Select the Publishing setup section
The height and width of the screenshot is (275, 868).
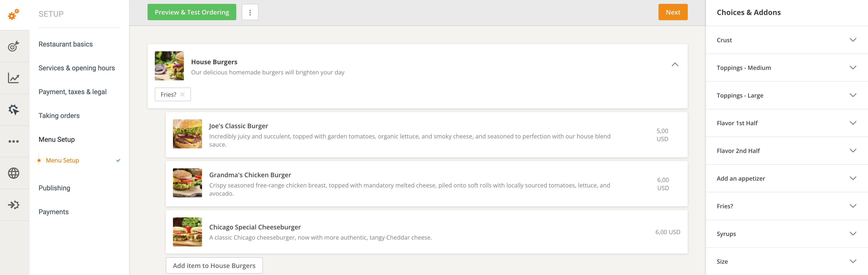tap(54, 188)
